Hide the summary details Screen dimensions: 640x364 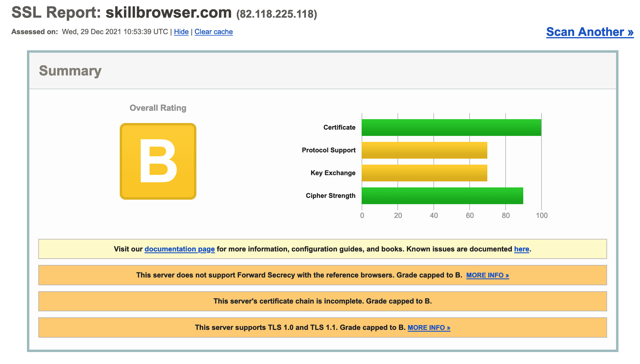(181, 32)
